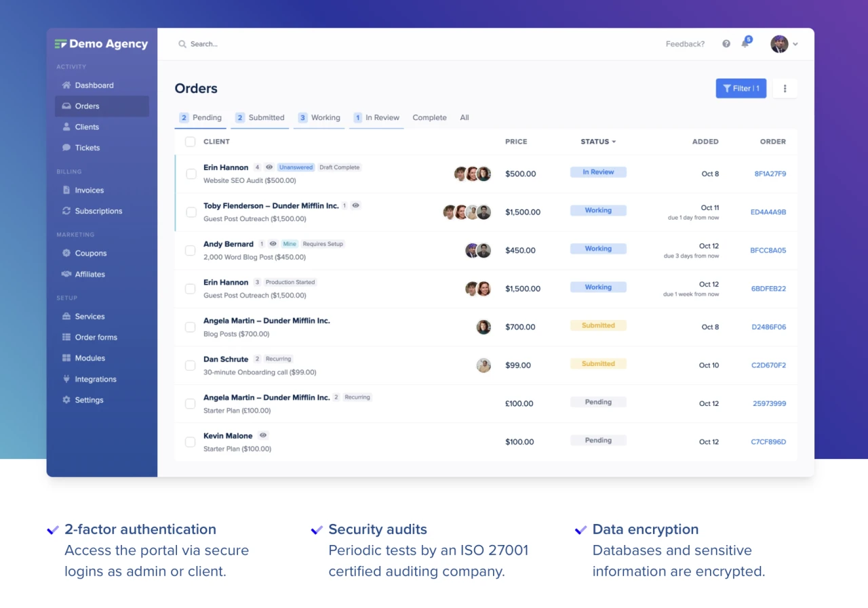
Task: Click the Feedback? link
Action: tap(685, 44)
